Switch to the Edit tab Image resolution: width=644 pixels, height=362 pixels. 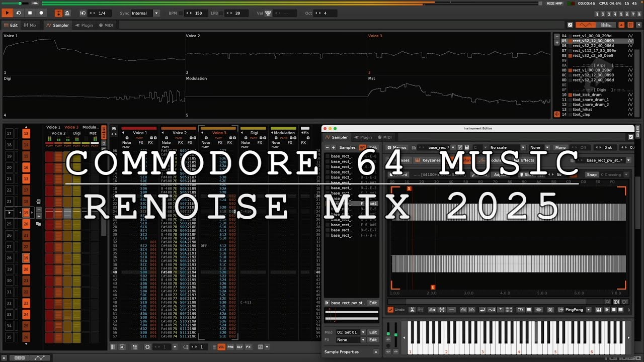click(x=11, y=25)
